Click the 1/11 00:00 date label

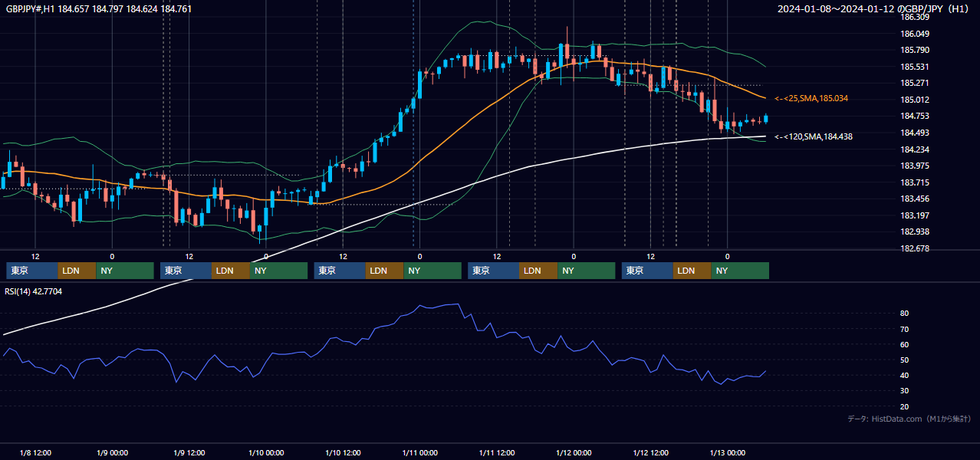(x=419, y=452)
